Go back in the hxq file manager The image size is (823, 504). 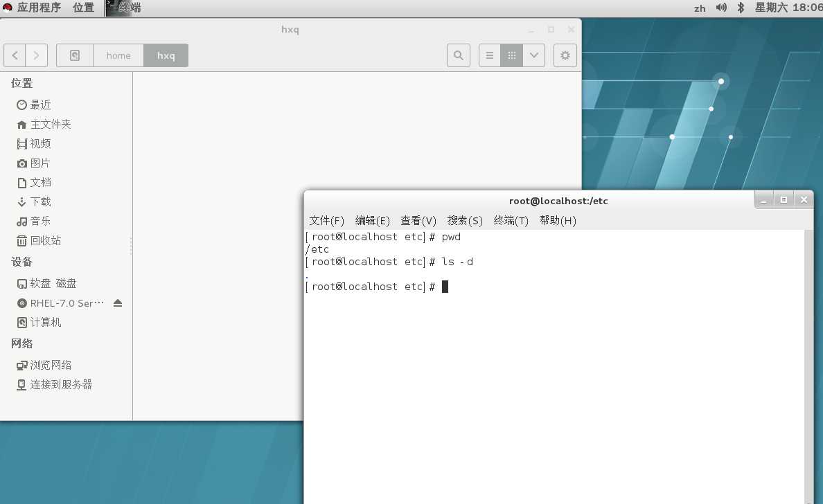(15, 55)
